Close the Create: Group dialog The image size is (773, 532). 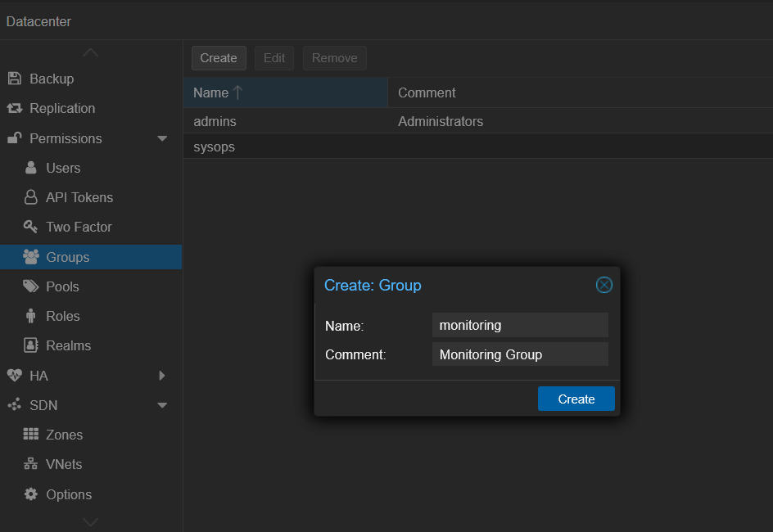(604, 285)
